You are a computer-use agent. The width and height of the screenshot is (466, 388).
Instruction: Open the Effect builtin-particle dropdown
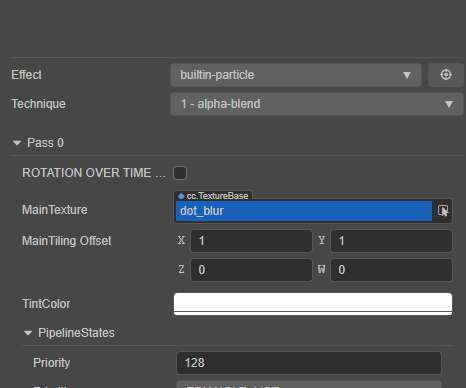click(296, 75)
